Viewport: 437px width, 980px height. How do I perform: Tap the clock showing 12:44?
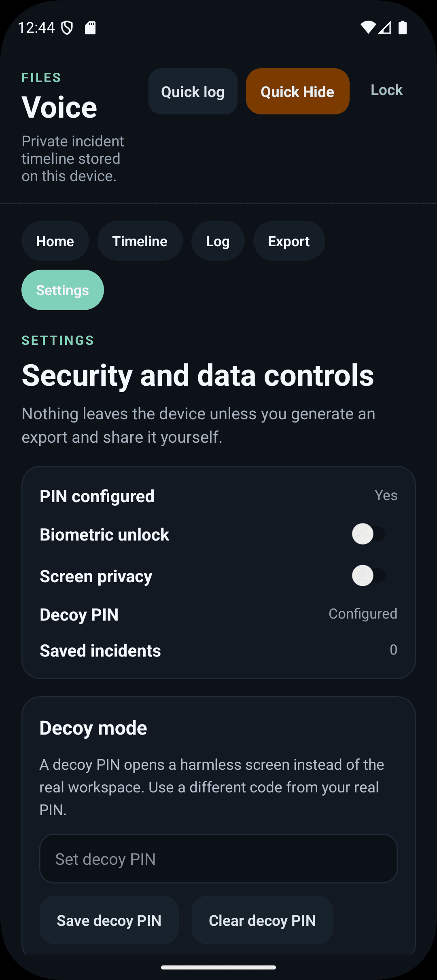[38, 27]
